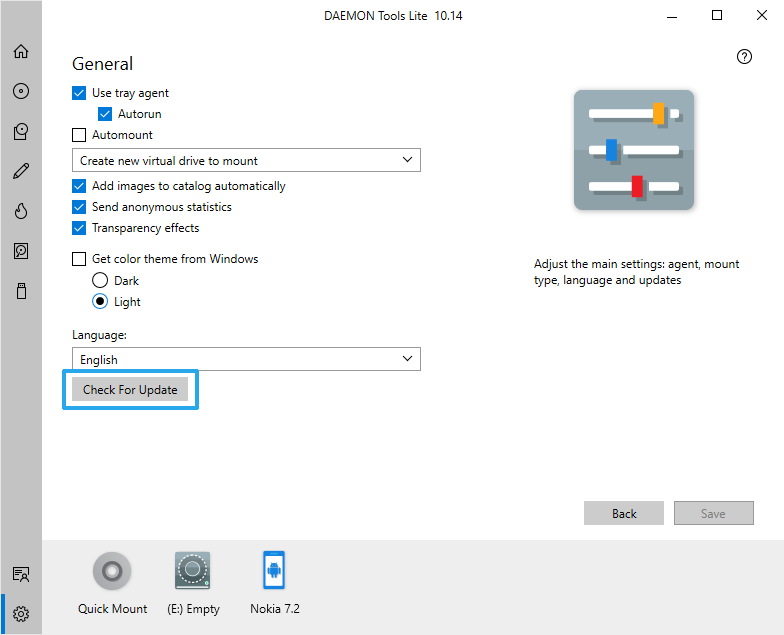Toggle Transparency effects checkbox

tap(79, 228)
